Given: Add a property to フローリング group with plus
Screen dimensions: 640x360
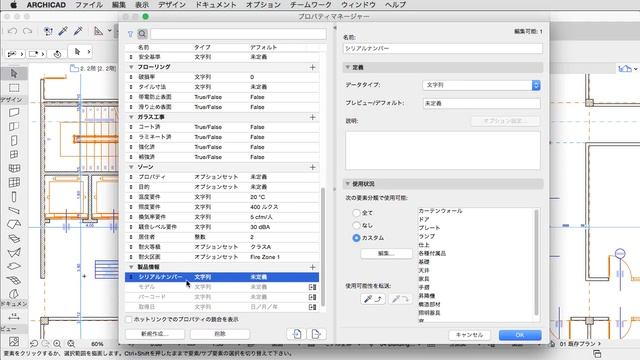Looking at the screenshot, I should (x=313, y=67).
